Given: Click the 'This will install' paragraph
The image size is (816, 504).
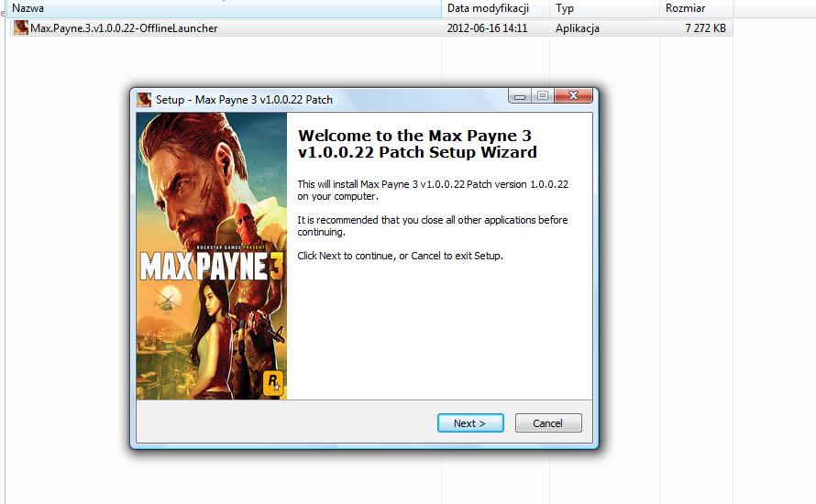Looking at the screenshot, I should (433, 190).
